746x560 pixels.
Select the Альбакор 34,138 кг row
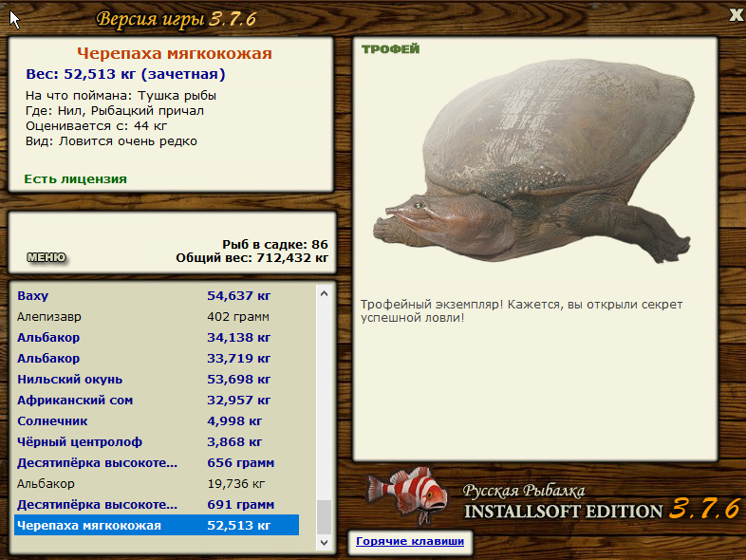tap(157, 337)
